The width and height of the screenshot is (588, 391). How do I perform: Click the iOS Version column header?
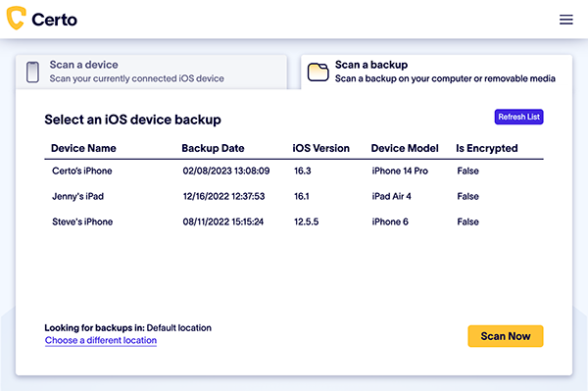(321, 148)
